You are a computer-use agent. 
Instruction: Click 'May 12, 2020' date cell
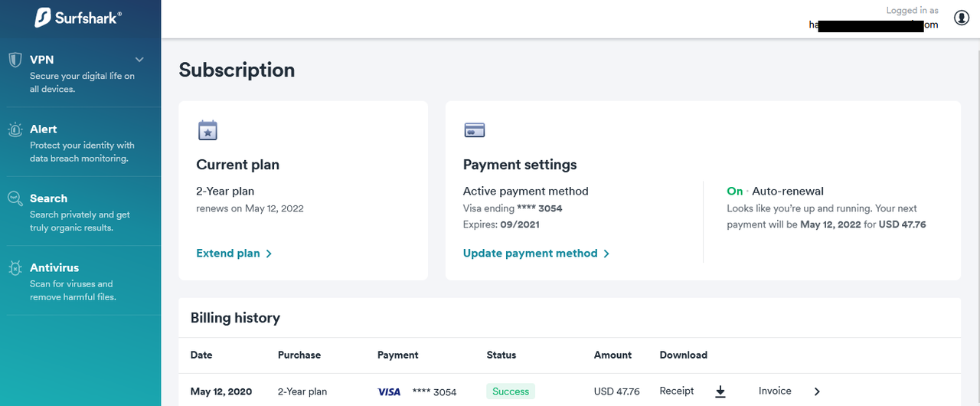(221, 391)
